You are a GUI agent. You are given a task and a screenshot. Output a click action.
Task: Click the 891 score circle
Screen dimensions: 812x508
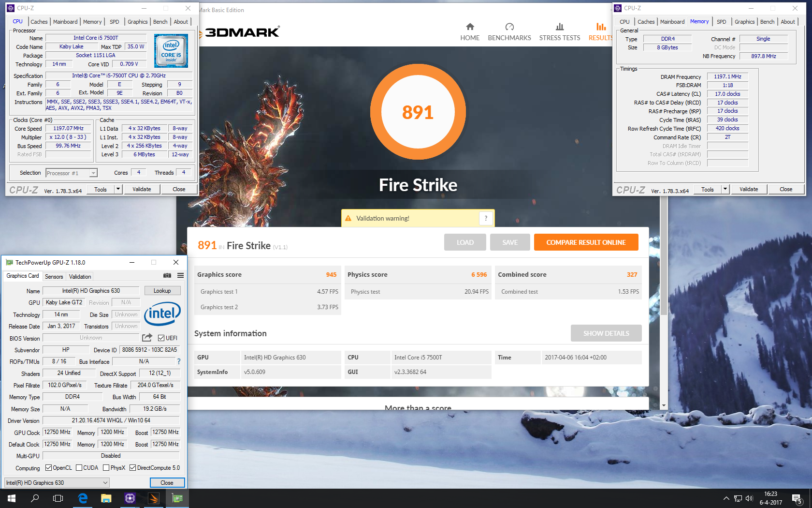point(418,112)
